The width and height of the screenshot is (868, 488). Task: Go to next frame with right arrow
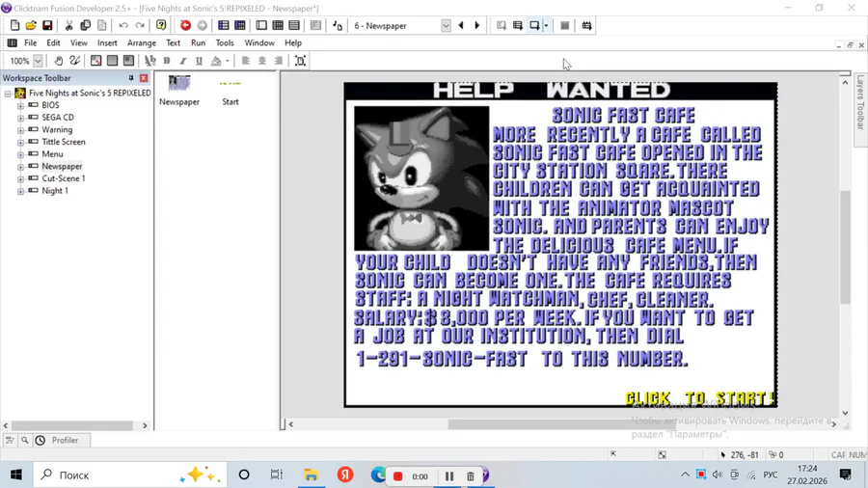point(477,25)
